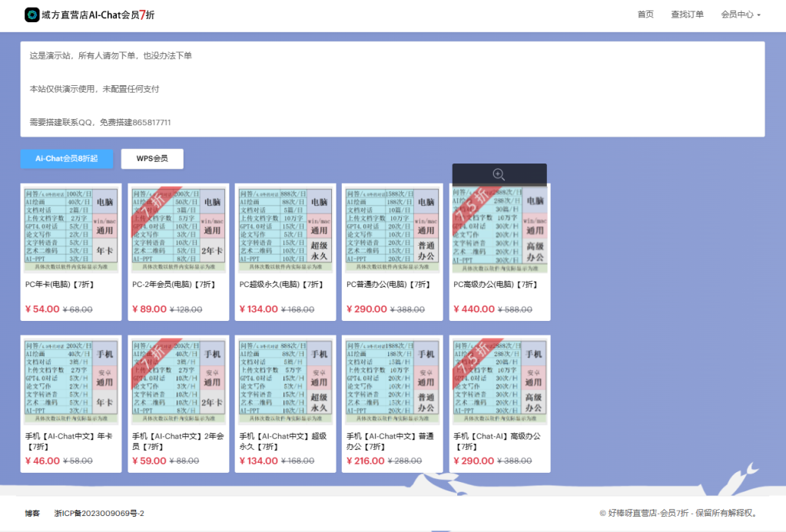Click the notice line 这是演示站，所有人请勿下单
786x532 pixels.
pos(111,55)
